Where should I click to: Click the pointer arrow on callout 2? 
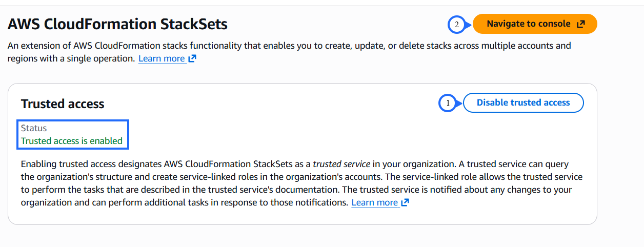pos(469,24)
